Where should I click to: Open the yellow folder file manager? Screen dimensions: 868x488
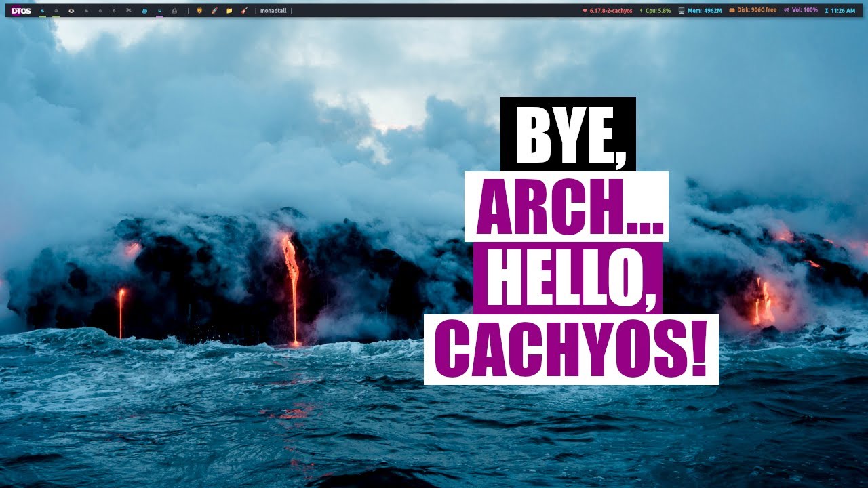pyautogui.click(x=229, y=11)
